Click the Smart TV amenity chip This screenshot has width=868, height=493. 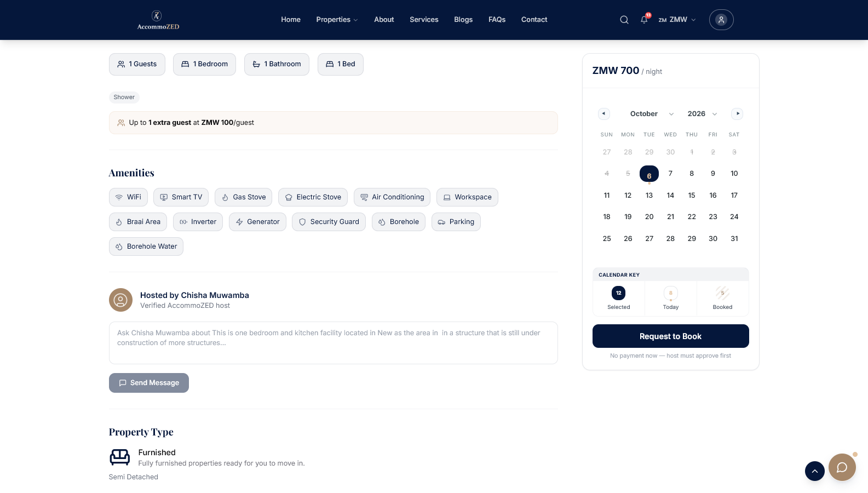(181, 197)
